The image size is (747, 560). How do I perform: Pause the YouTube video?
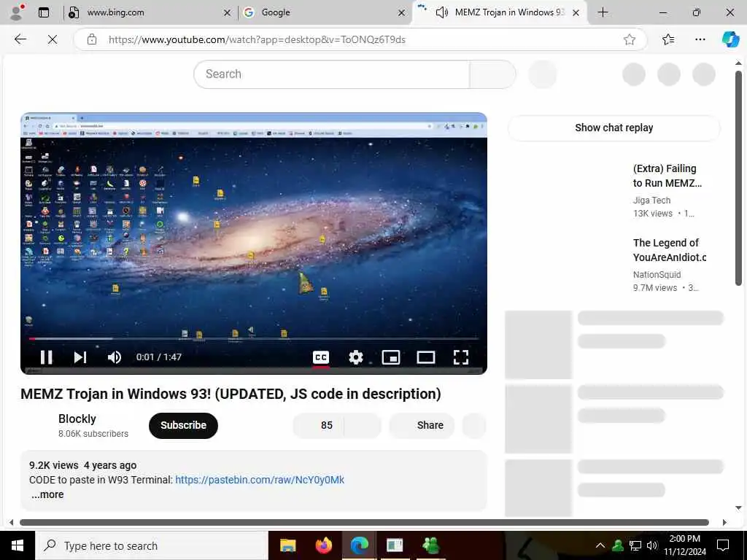coord(46,357)
